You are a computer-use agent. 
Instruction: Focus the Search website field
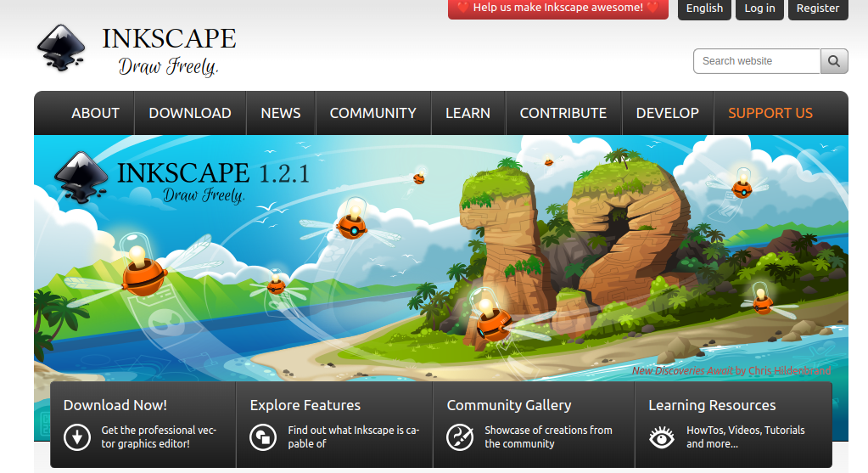(x=756, y=61)
